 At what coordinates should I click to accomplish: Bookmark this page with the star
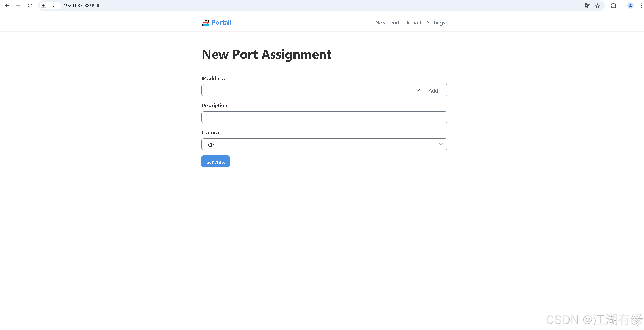tap(598, 5)
